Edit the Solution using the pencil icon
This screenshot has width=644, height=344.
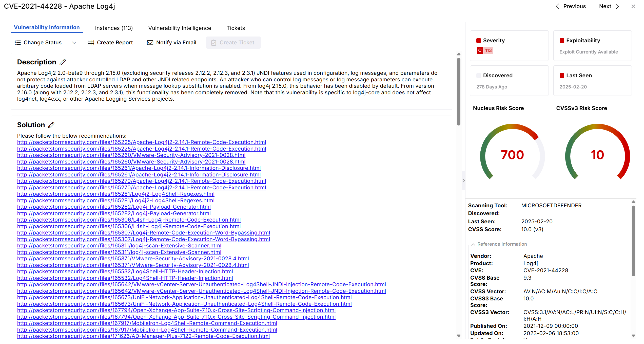[52, 125]
